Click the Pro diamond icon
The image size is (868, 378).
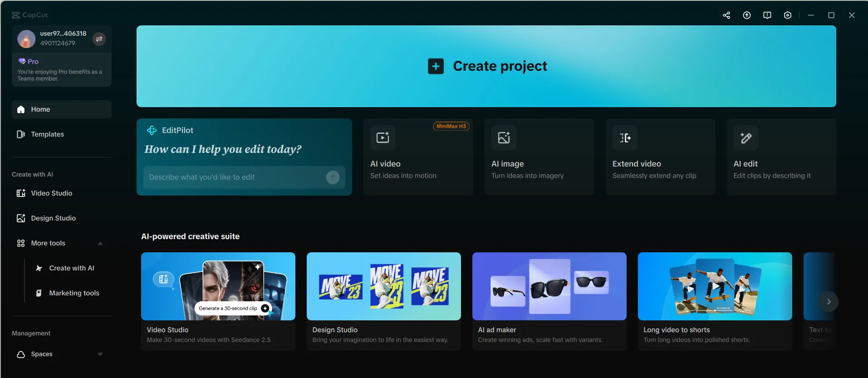[x=22, y=61]
